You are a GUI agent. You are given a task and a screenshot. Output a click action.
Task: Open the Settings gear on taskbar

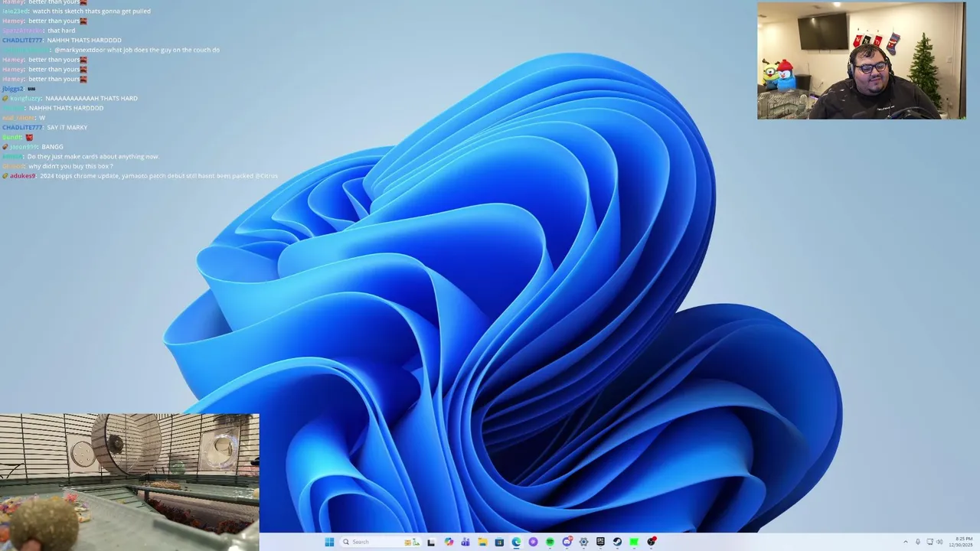(x=583, y=542)
